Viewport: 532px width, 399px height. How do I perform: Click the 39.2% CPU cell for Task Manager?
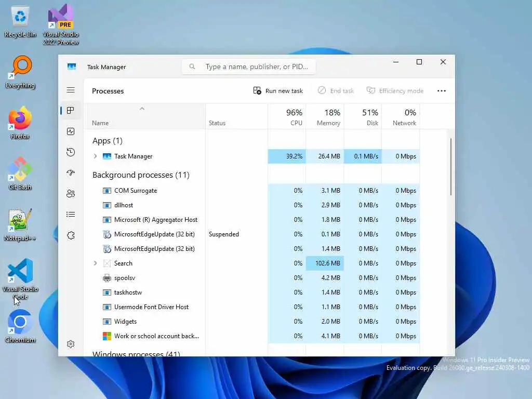(287, 156)
